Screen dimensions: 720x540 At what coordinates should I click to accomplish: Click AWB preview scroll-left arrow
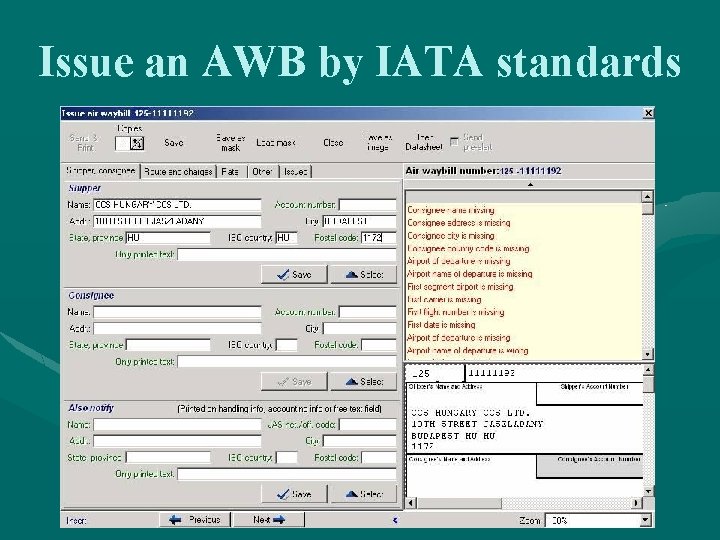(x=411, y=503)
